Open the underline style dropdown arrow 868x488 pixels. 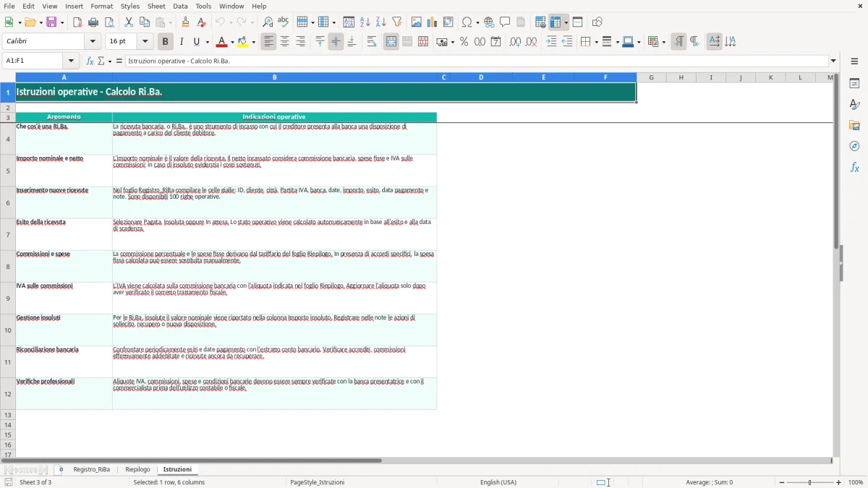[x=207, y=42]
